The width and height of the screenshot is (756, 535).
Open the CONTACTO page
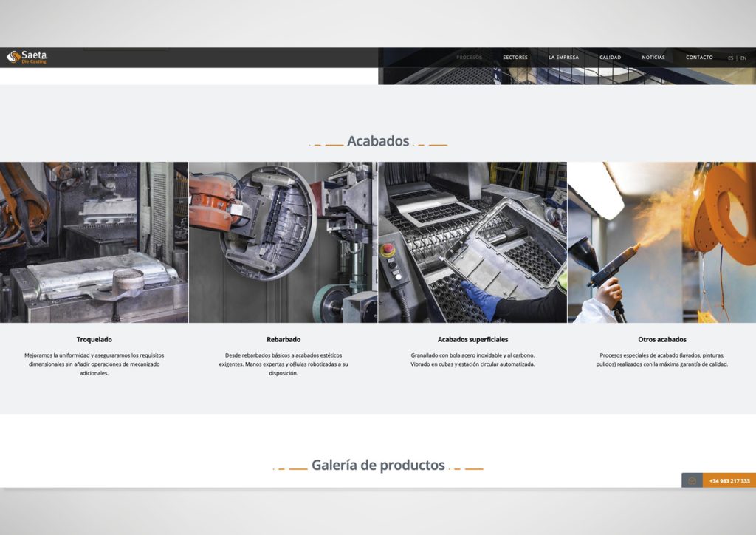(699, 58)
